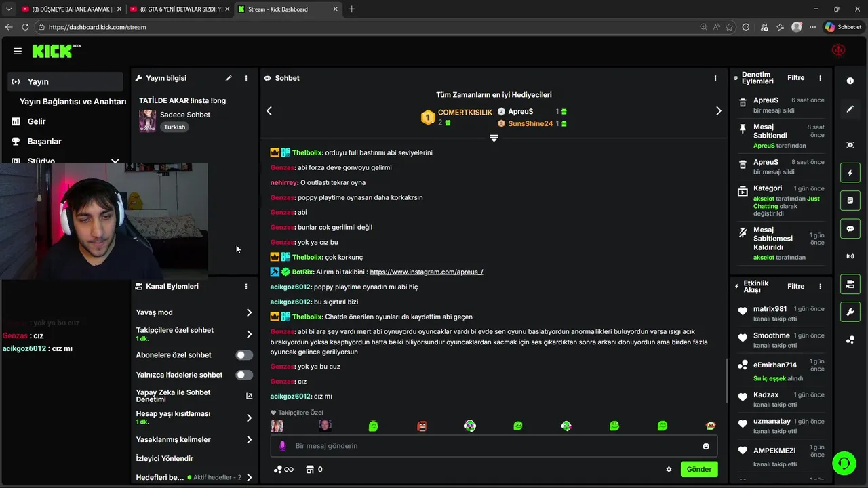
Task: Click SunsShine24 in top gifters
Action: click(x=530, y=124)
